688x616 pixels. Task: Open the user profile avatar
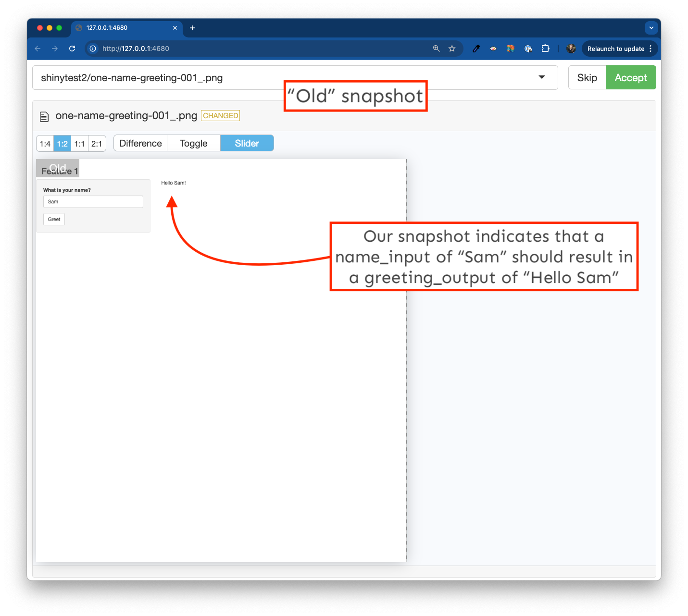pos(571,49)
